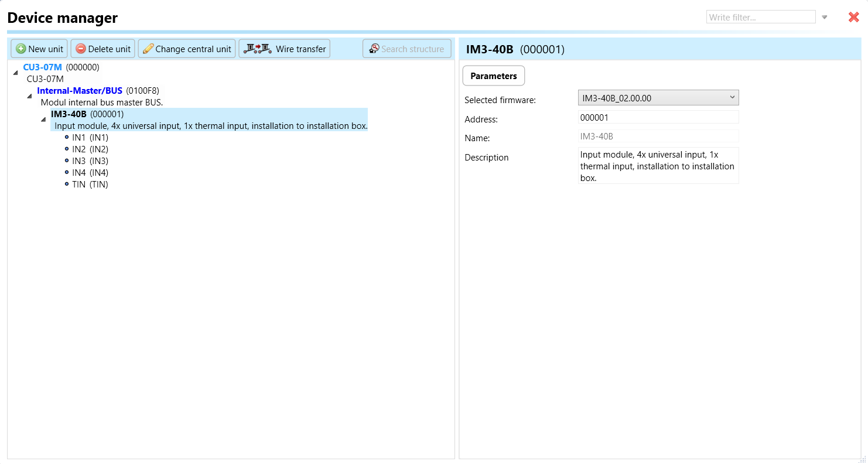Screen dimensions: 868x464
Task: Select the IN1 input bullet icon
Action: [67, 138]
